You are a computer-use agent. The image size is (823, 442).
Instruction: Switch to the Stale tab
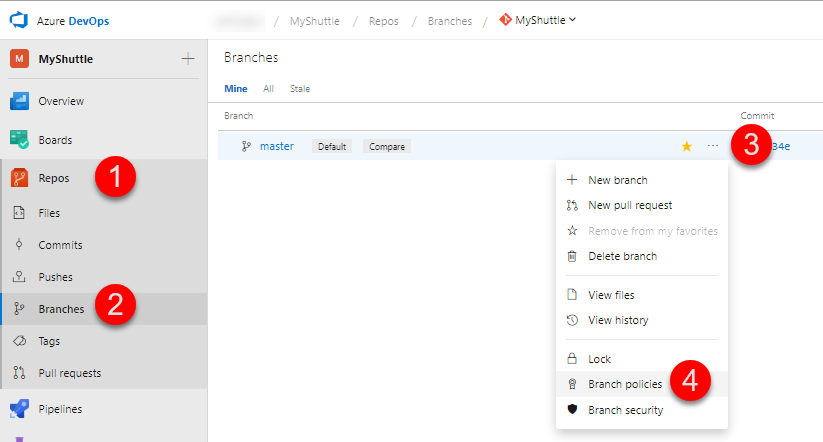pyautogui.click(x=300, y=89)
